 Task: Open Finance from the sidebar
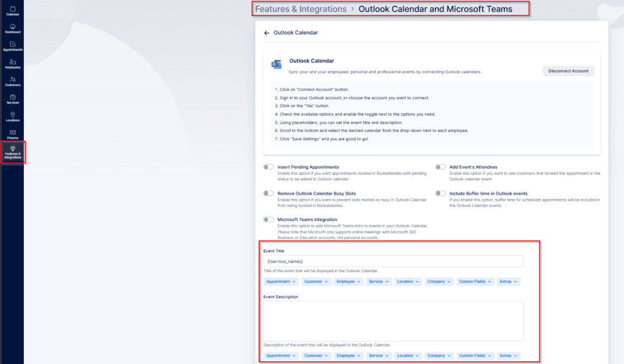click(x=12, y=135)
